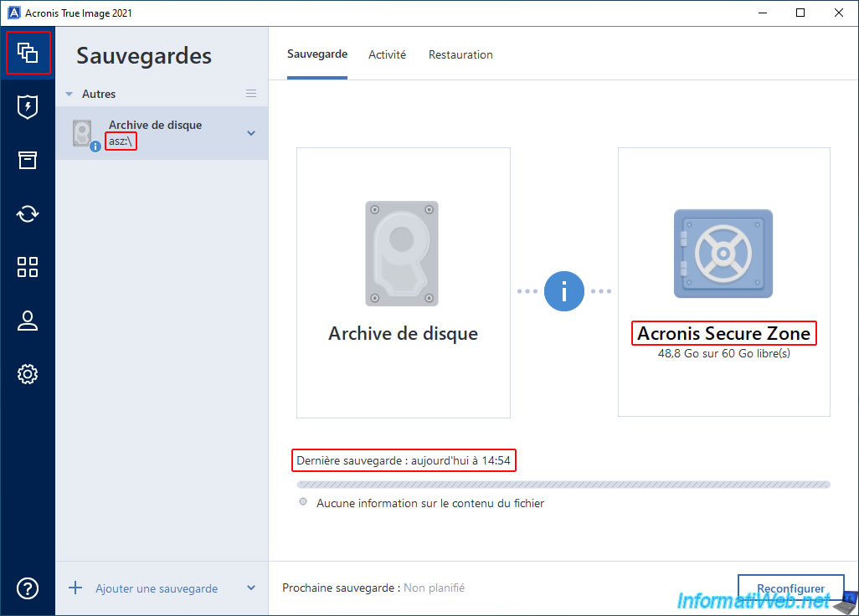Collapse the Autres backup group
The height and width of the screenshot is (616, 859).
click(69, 95)
